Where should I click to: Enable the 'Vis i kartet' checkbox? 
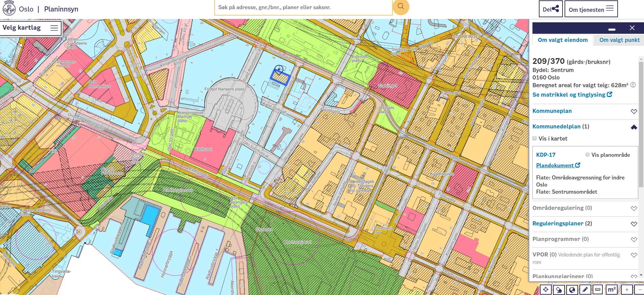(x=534, y=138)
